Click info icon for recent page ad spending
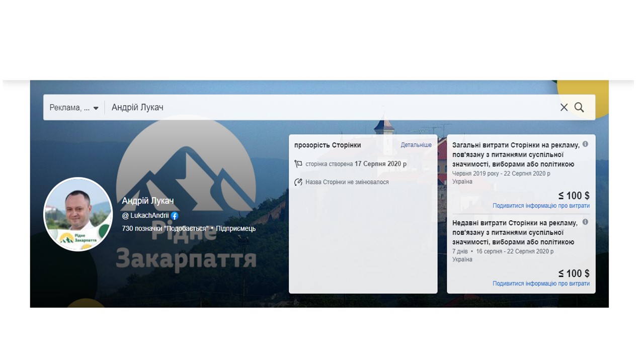Image resolution: width=644 pixels, height=362 pixels. coord(585,222)
